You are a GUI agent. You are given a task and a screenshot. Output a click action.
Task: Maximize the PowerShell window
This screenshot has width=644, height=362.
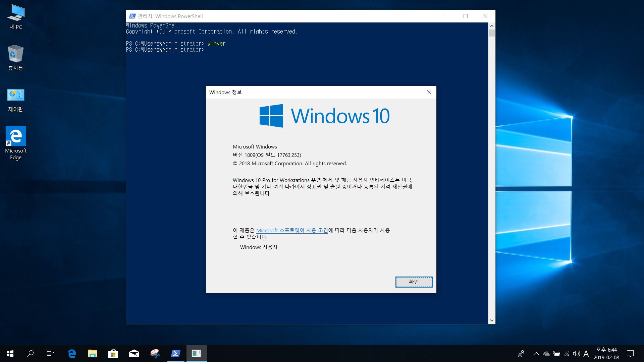pos(466,16)
